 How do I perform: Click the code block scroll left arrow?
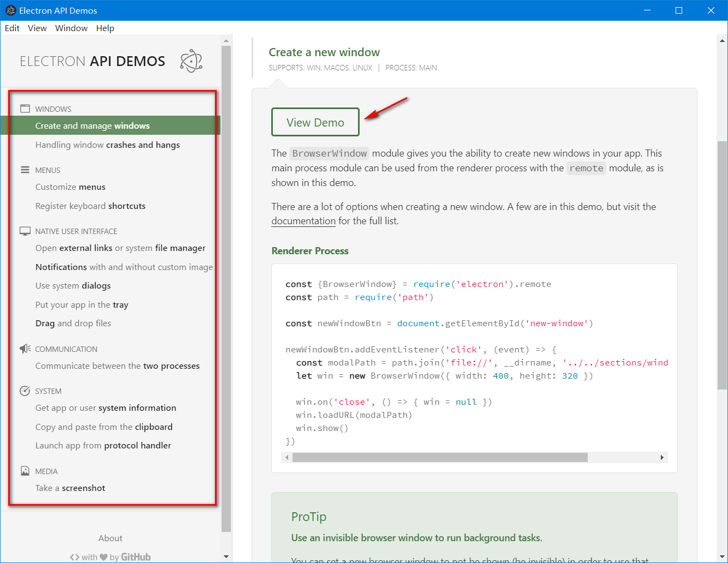287,457
